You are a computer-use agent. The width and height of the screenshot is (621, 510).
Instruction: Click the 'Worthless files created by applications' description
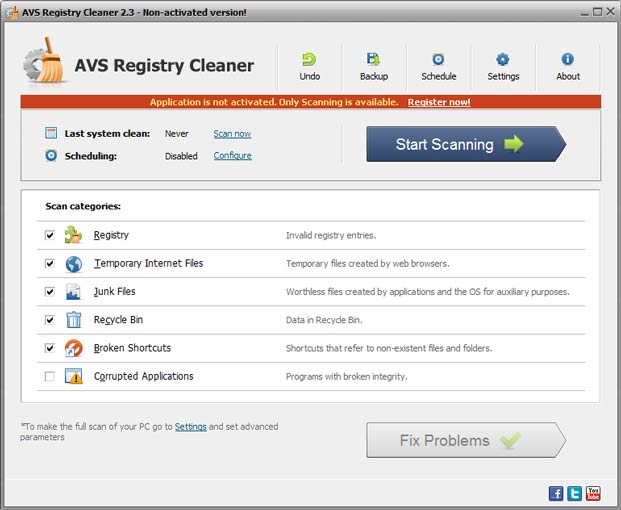(x=427, y=292)
